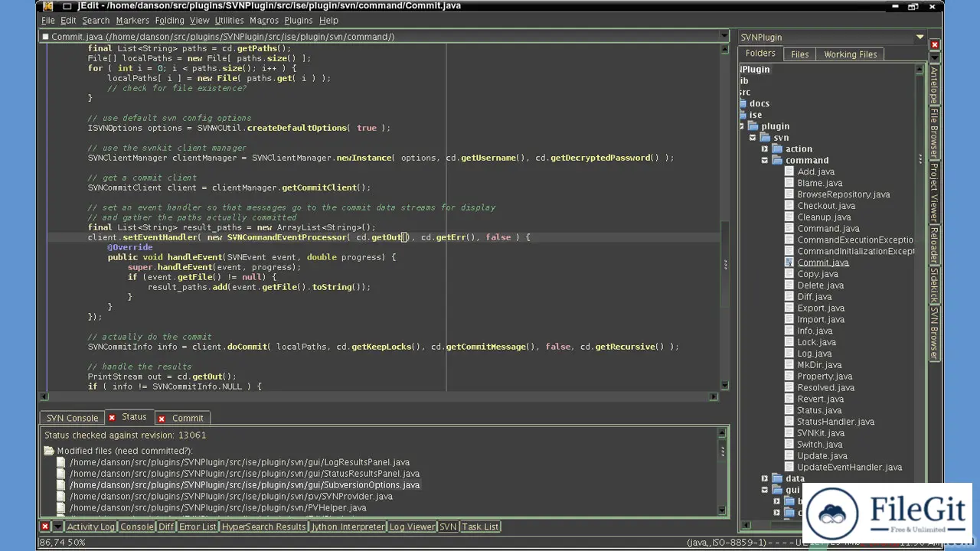Screen dimensions: 980x551
Task: Switch to the Folders tab
Action: coord(760,54)
